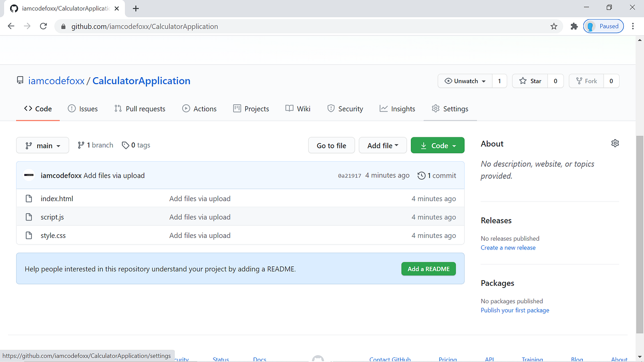Open the browser extensions puzzle icon
This screenshot has height=362, width=644.
(574, 26)
